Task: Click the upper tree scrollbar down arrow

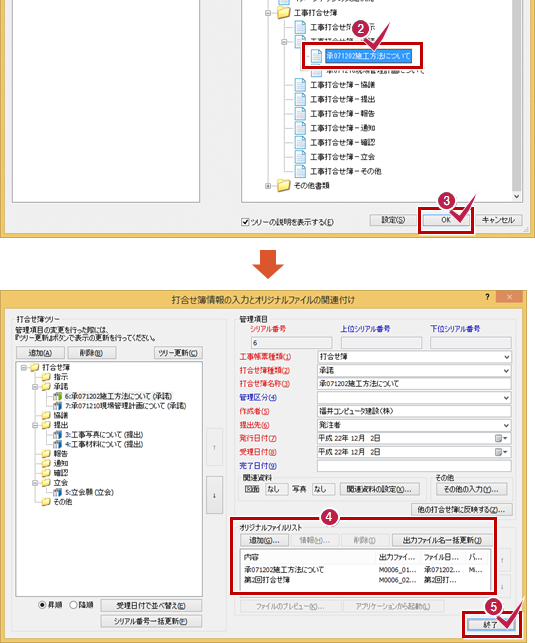Action: pos(517,196)
